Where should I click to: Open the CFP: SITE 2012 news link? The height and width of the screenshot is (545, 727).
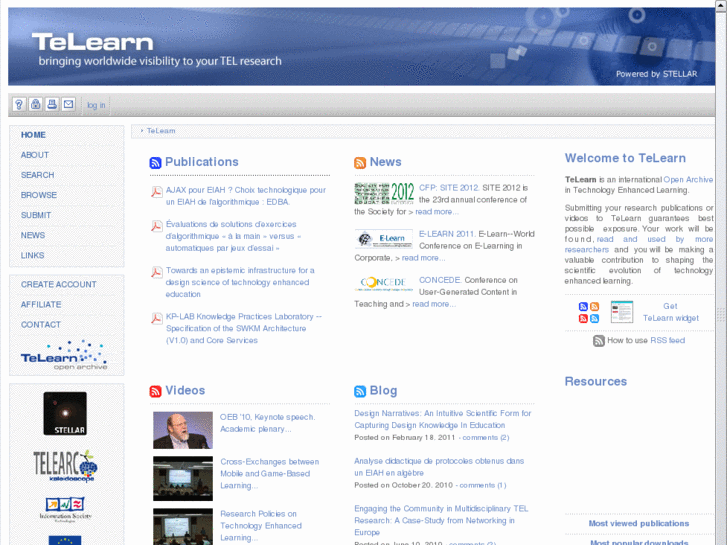point(449,188)
